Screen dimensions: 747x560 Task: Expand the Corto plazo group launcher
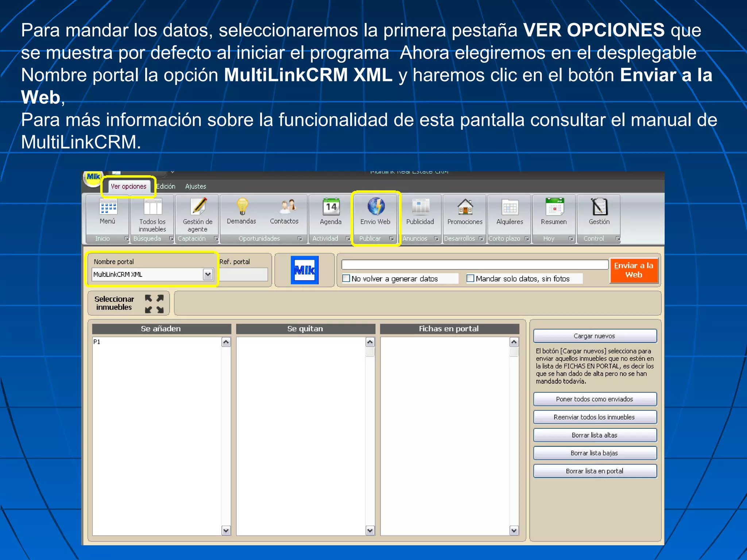[x=527, y=238]
